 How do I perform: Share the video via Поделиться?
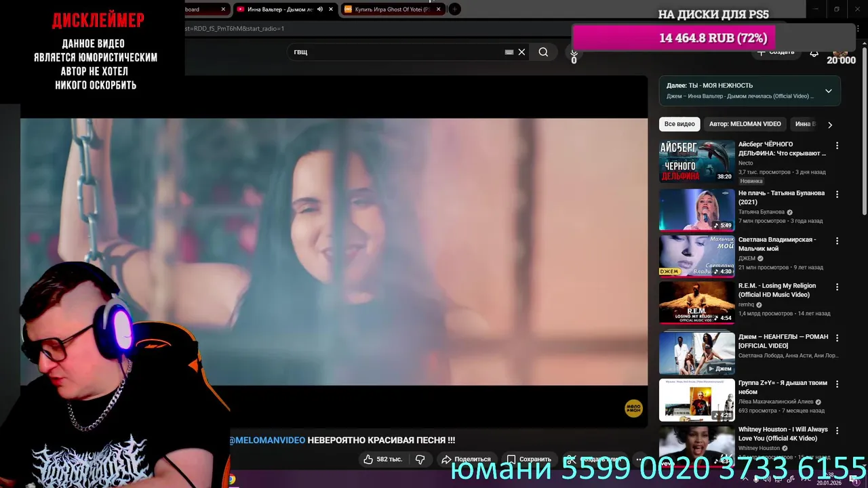[466, 459]
